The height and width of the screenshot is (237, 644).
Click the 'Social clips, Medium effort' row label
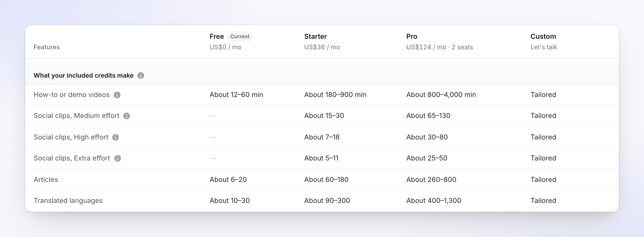click(x=76, y=116)
